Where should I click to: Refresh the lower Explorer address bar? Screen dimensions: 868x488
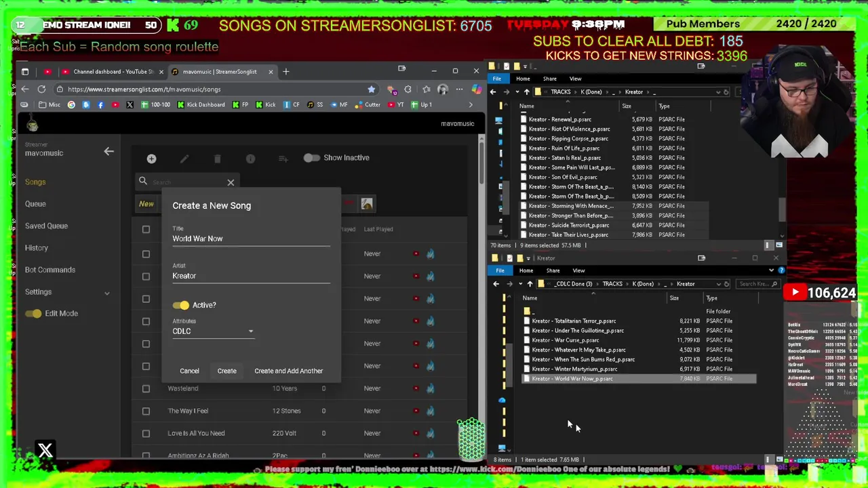click(726, 284)
